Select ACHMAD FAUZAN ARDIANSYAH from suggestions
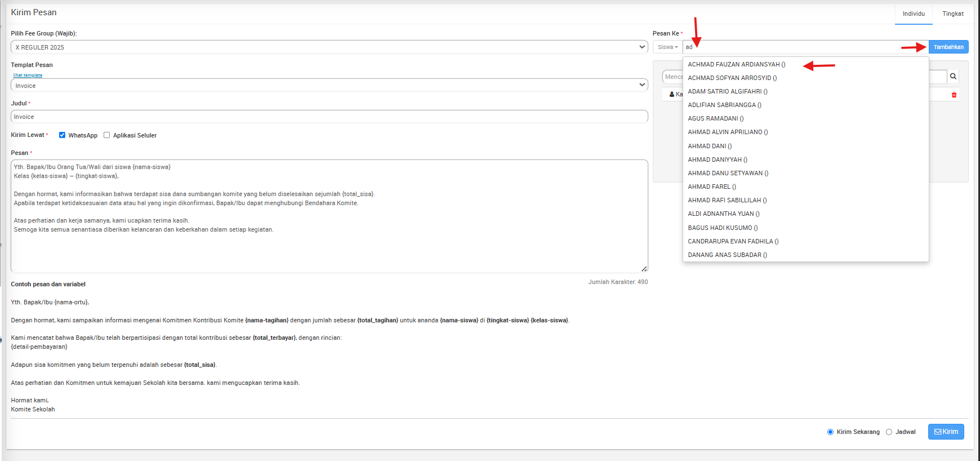This screenshot has height=461, width=980. [736, 64]
